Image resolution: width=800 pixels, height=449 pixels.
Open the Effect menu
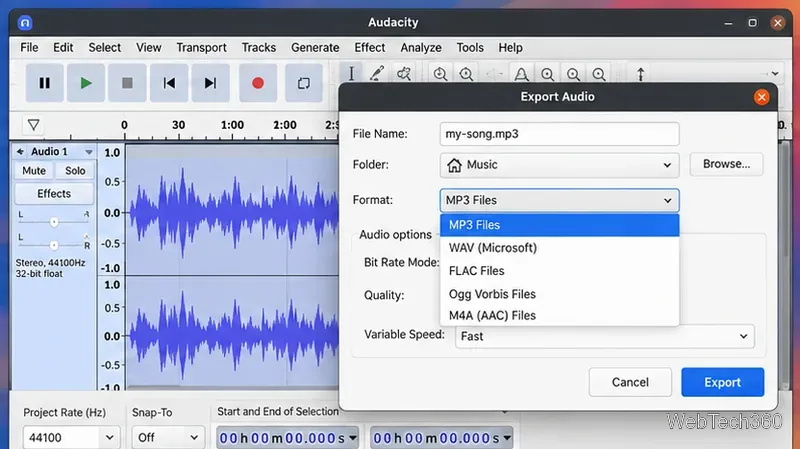pos(370,47)
